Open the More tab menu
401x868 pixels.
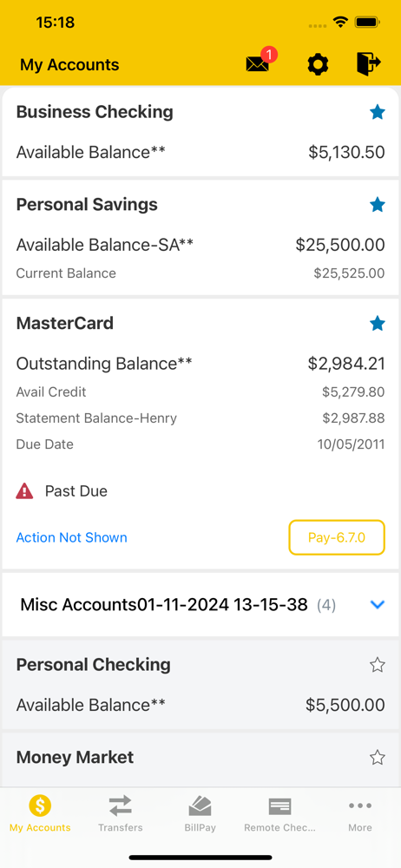pyautogui.click(x=360, y=814)
